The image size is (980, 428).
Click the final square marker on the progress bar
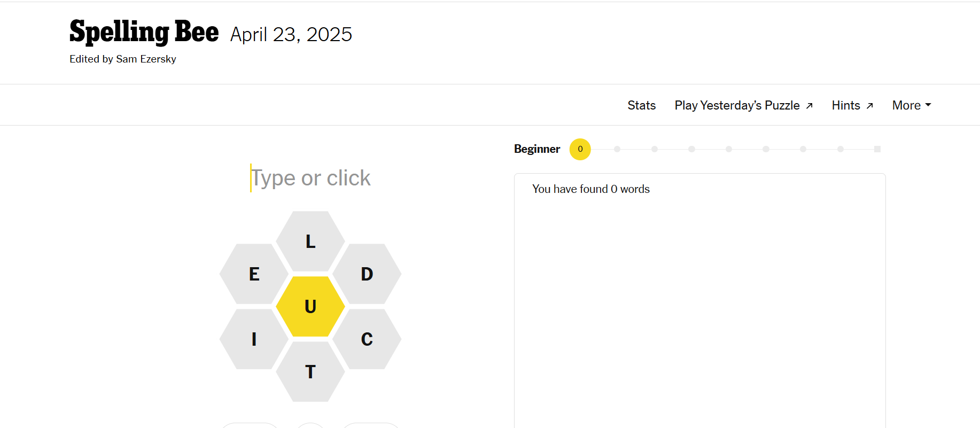tap(877, 150)
